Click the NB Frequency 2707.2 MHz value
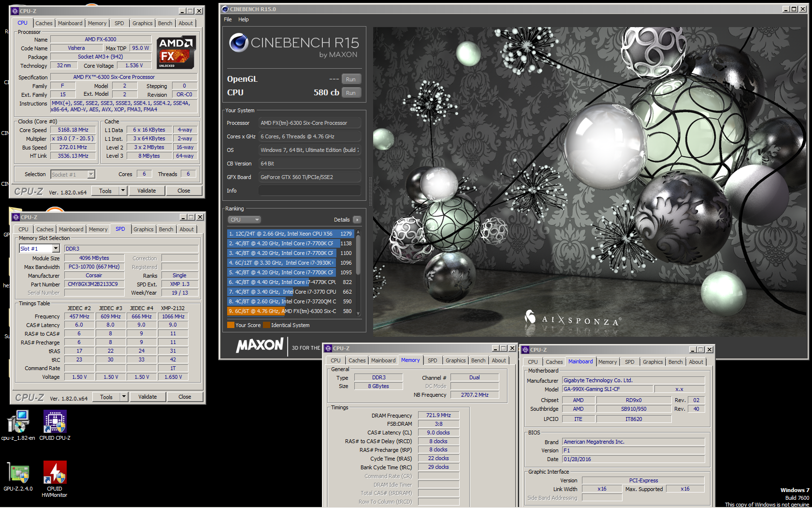The width and height of the screenshot is (812, 508). point(475,395)
